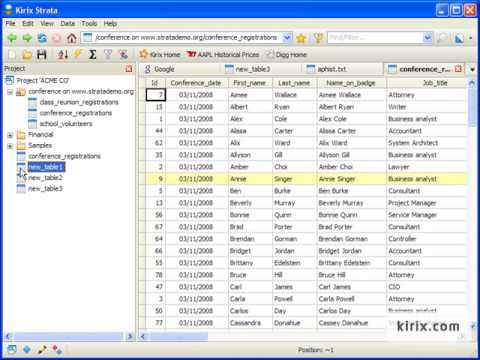Open the AAPL Historical Prices bookmark
This screenshot has width=480, height=360.
click(223, 54)
